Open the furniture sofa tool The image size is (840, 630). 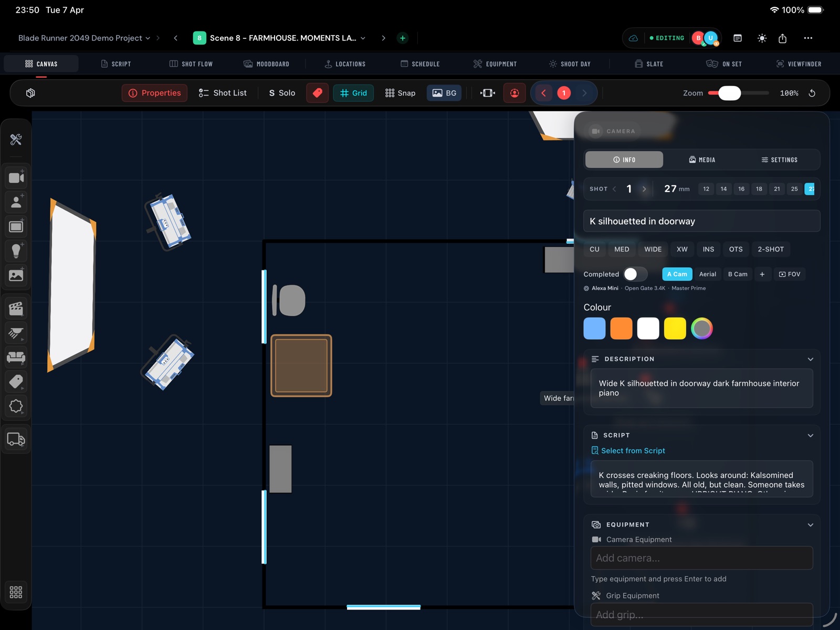16,358
